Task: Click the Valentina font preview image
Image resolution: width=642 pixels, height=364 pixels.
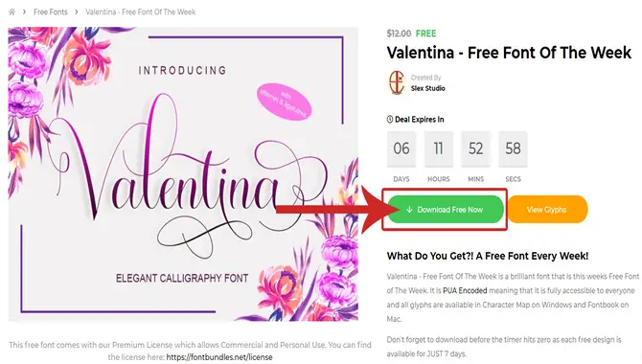Action: [183, 173]
